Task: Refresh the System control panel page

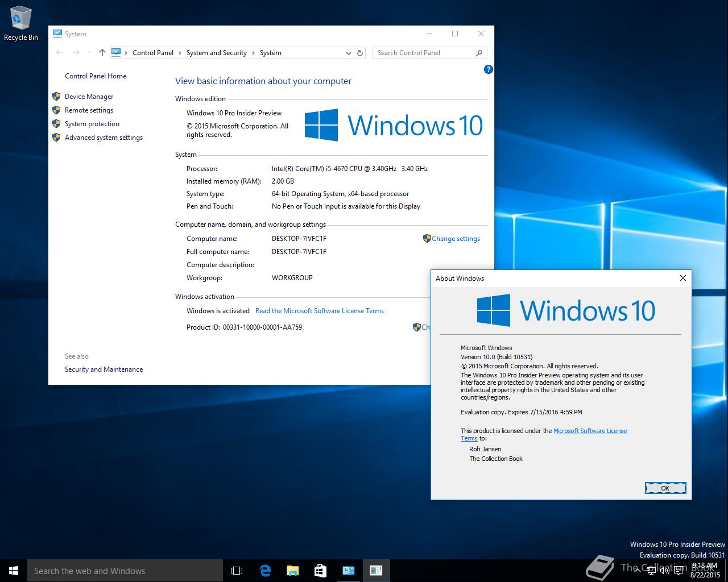Action: [x=359, y=53]
